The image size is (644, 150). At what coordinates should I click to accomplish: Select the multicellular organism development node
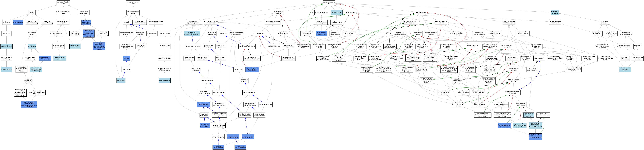[x=192, y=33]
